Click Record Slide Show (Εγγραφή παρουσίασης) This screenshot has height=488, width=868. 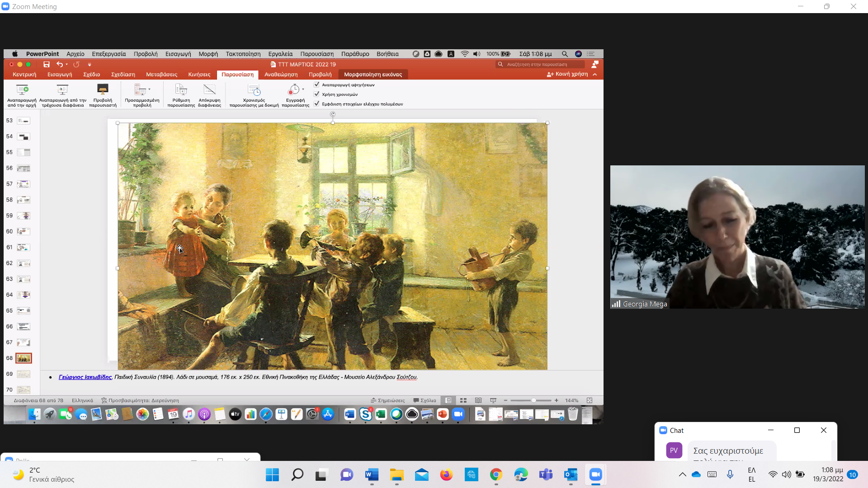coord(295,95)
